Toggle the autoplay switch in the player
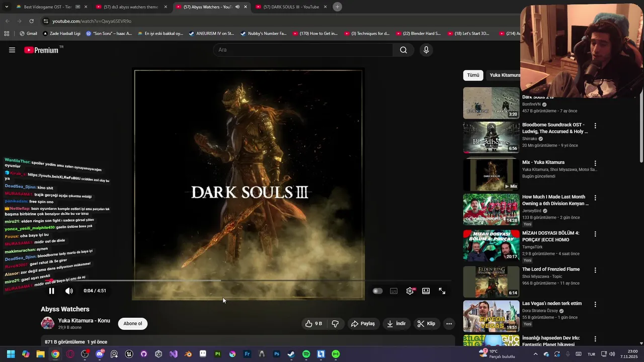This screenshot has height=362, width=644. (377, 291)
